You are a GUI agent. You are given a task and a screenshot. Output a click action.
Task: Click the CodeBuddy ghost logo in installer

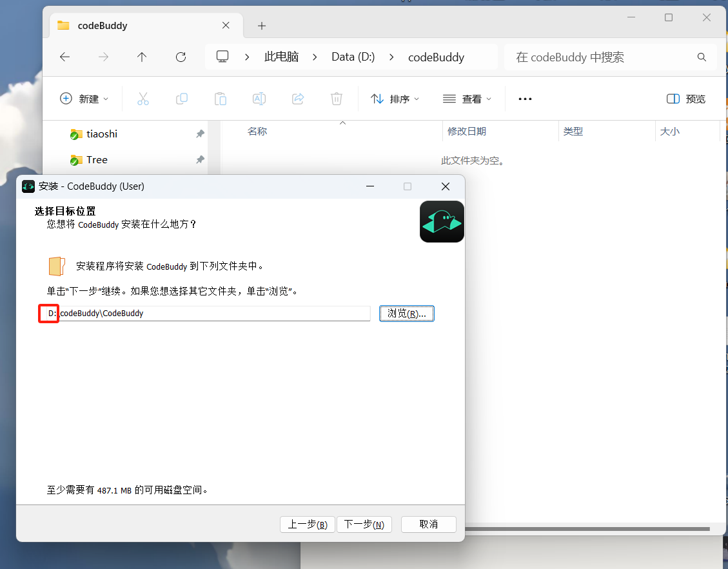[442, 221]
